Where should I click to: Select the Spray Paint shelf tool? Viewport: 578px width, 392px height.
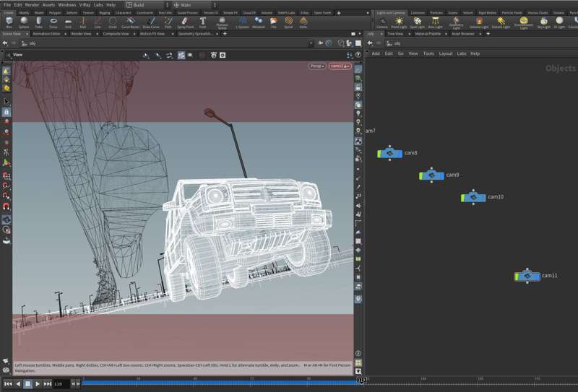coord(186,22)
